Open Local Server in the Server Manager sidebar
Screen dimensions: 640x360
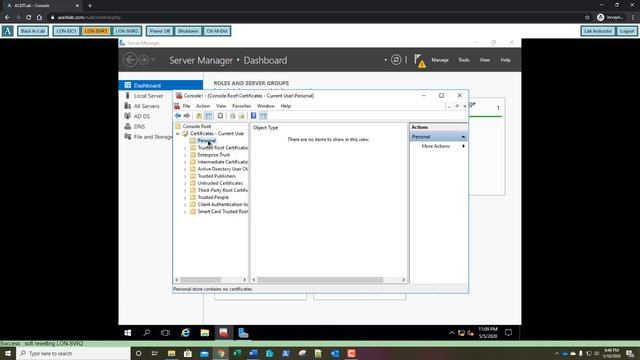(149, 96)
